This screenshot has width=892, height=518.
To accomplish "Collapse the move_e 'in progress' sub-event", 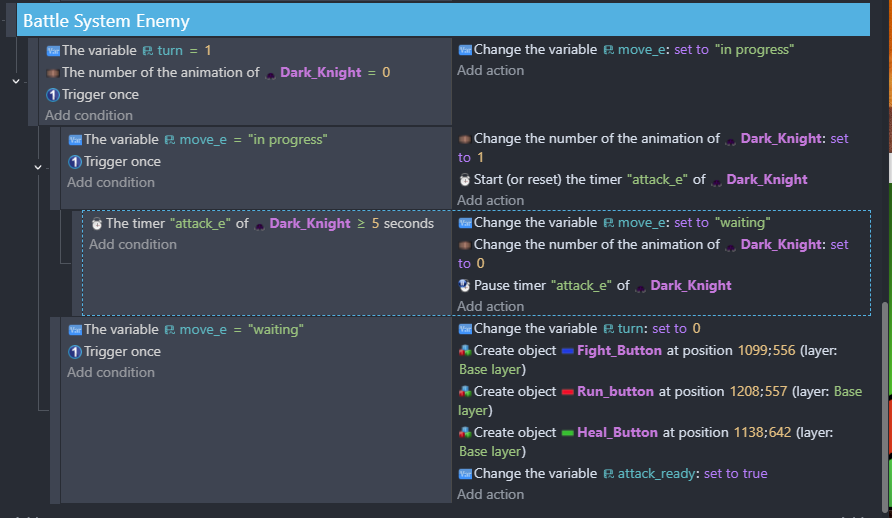I will click(x=38, y=167).
